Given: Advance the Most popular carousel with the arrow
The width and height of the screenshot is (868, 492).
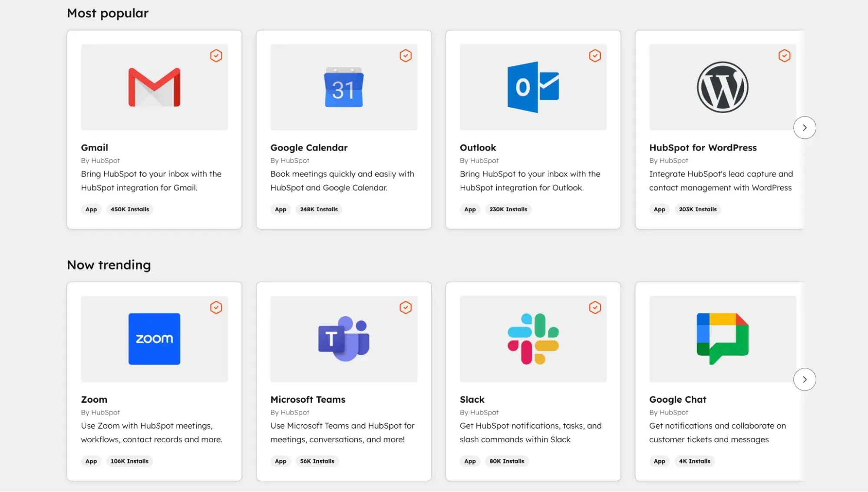Looking at the screenshot, I should coord(805,128).
